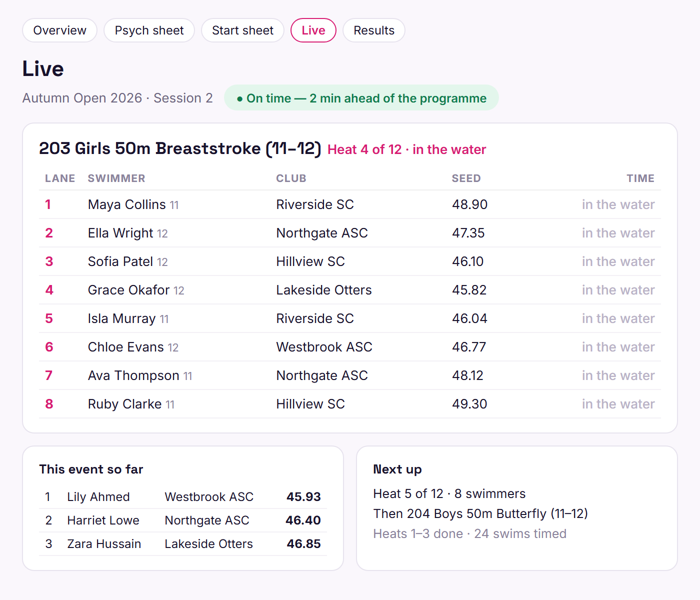Click the result time 46.85
700x600 pixels.
pyautogui.click(x=303, y=544)
